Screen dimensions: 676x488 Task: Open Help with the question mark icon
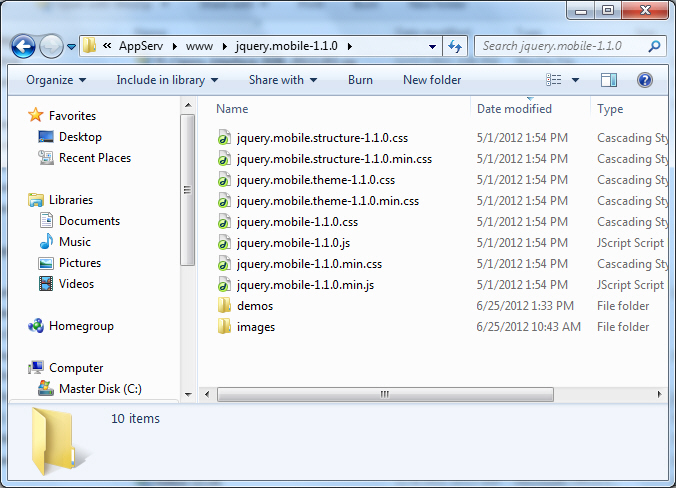pos(645,80)
